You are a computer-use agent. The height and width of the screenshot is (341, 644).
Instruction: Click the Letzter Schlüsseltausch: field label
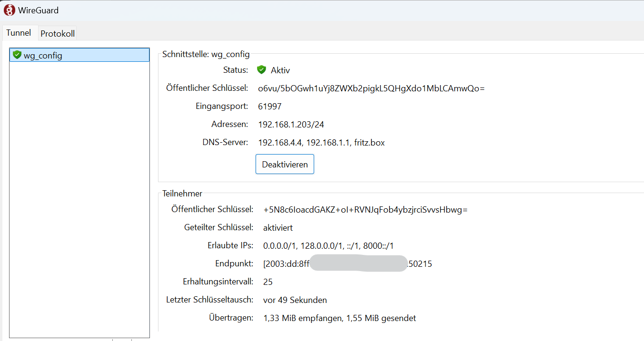click(x=210, y=300)
